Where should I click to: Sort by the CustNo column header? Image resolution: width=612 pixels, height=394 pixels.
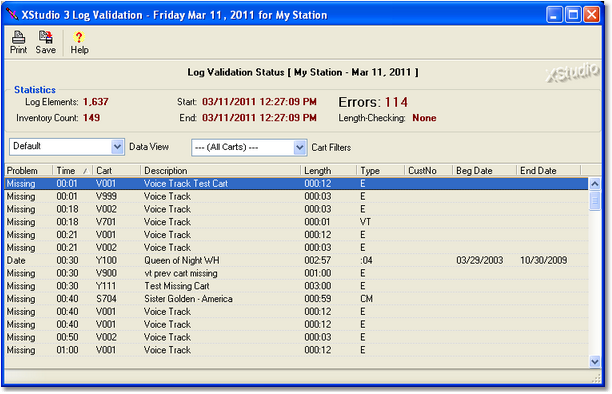428,171
